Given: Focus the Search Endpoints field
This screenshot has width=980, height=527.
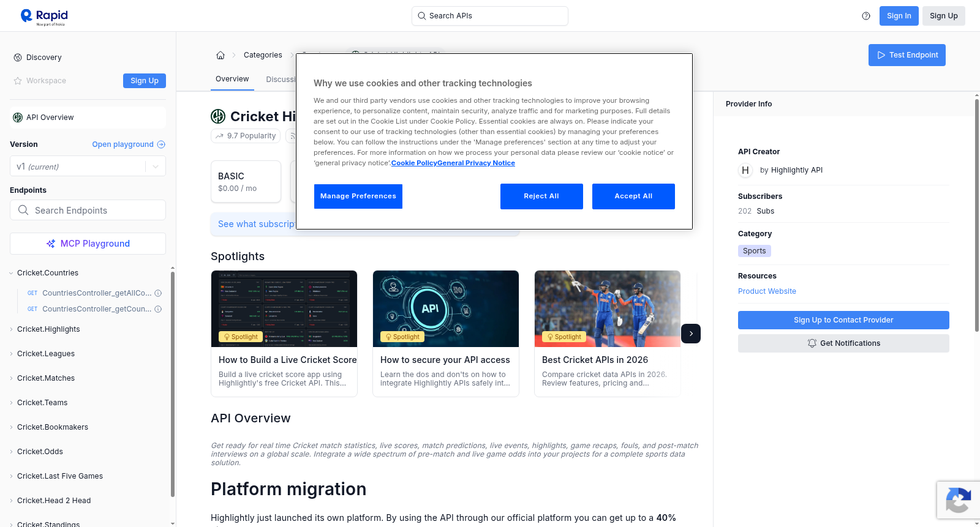Looking at the screenshot, I should 88,210.
